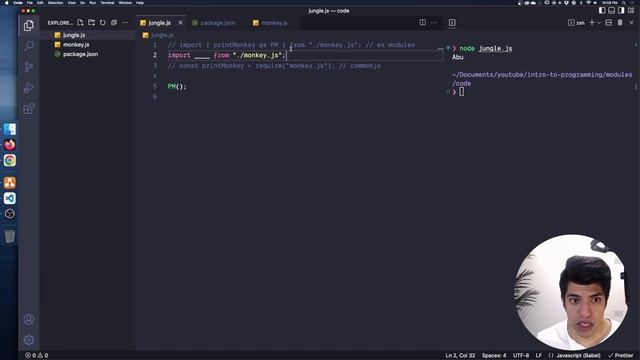Image resolution: width=640 pixels, height=360 pixels.
Task: Open the errors and warnings status indicator
Action: click(x=37, y=355)
